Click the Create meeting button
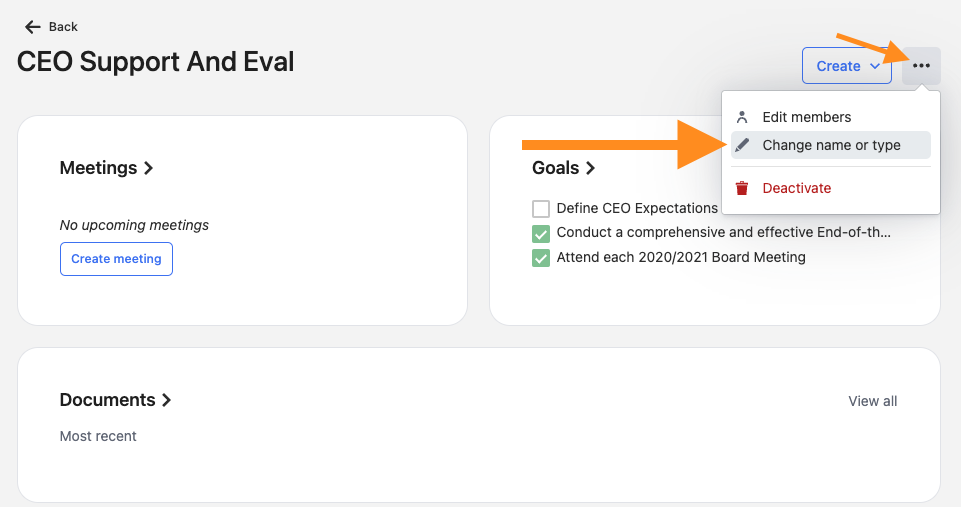The image size is (961, 507). point(116,259)
